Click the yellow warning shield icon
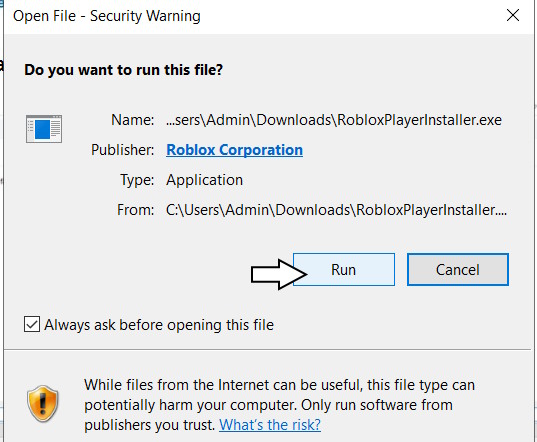The width and height of the screenshot is (537, 442). pyautogui.click(x=43, y=404)
